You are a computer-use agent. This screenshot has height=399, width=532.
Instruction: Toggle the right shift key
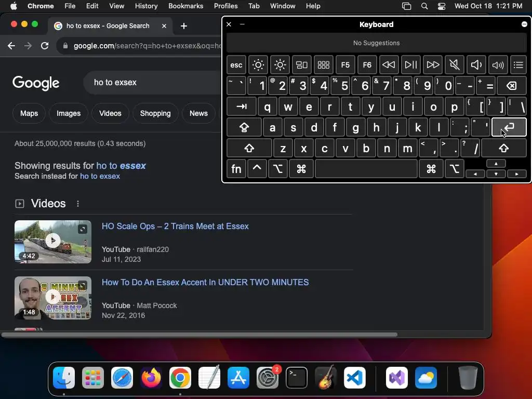pyautogui.click(x=504, y=148)
